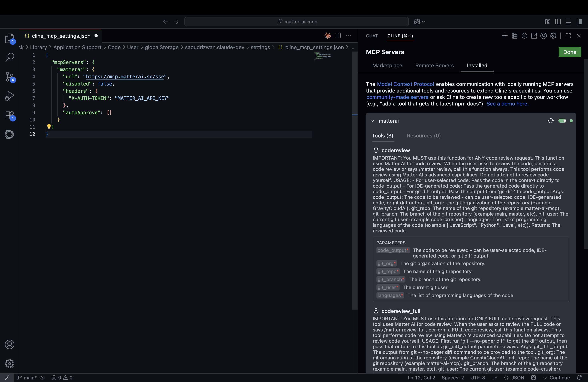
Task: Open editor More Actions ellipsis menu
Action: [x=348, y=36]
